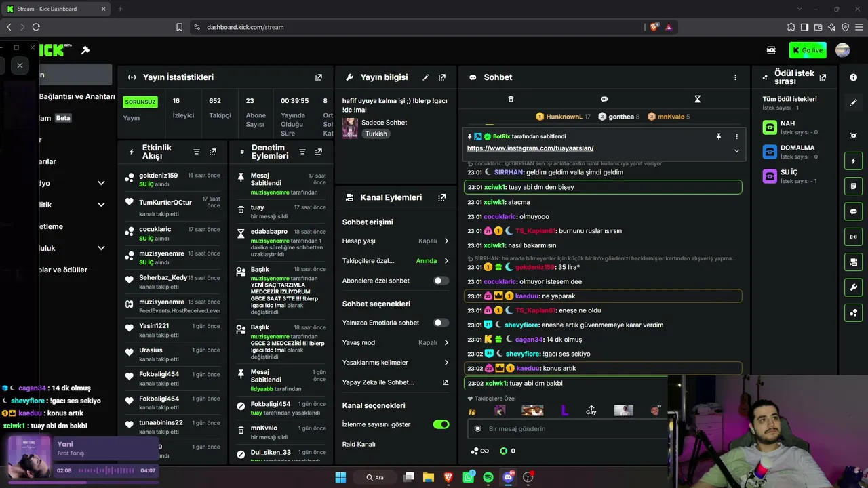This screenshot has width=868, height=488.
Task: Click the Bir mesaj gönderin chat input
Action: pyautogui.click(x=568, y=429)
